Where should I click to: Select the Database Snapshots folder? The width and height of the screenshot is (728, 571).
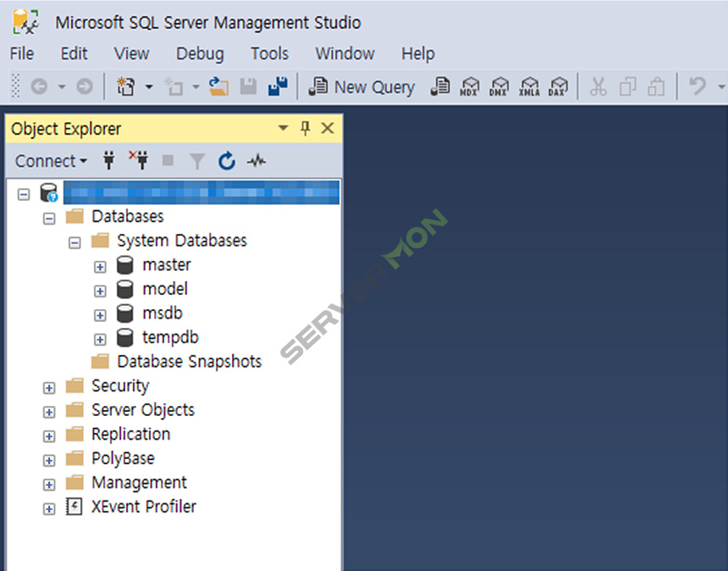point(190,362)
